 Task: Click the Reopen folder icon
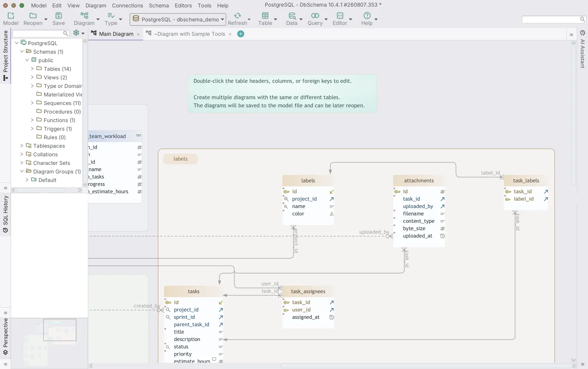pos(33,16)
